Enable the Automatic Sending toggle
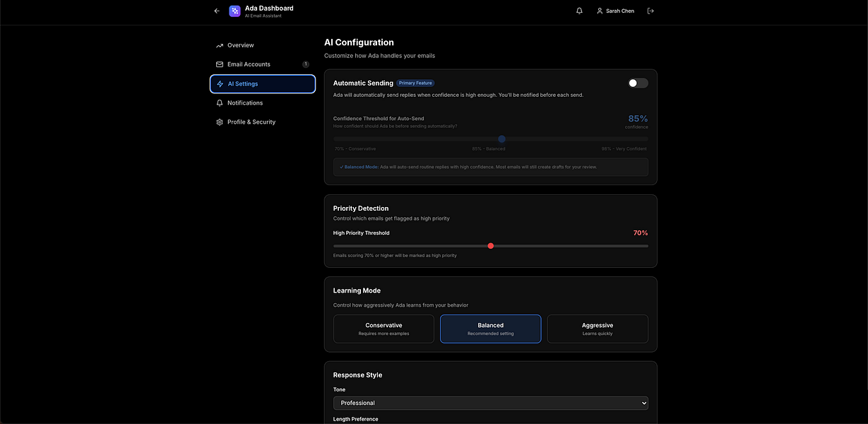The image size is (868, 424). (x=638, y=83)
